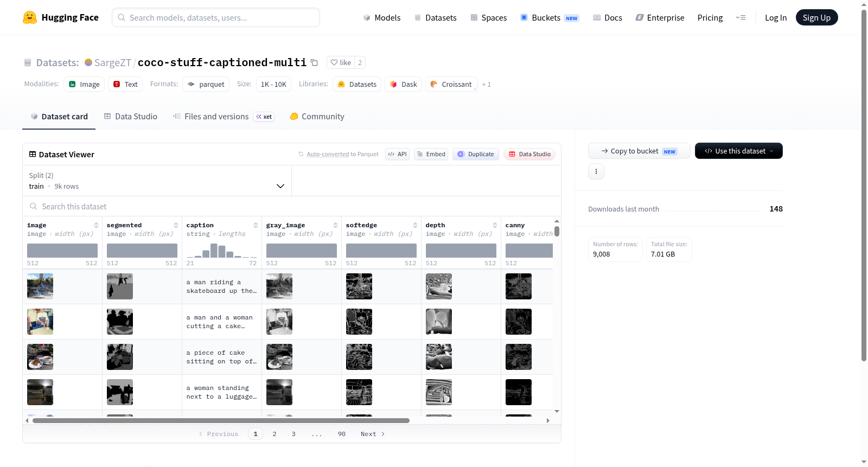Click the Sign Up button
868x467 pixels.
[816, 17]
